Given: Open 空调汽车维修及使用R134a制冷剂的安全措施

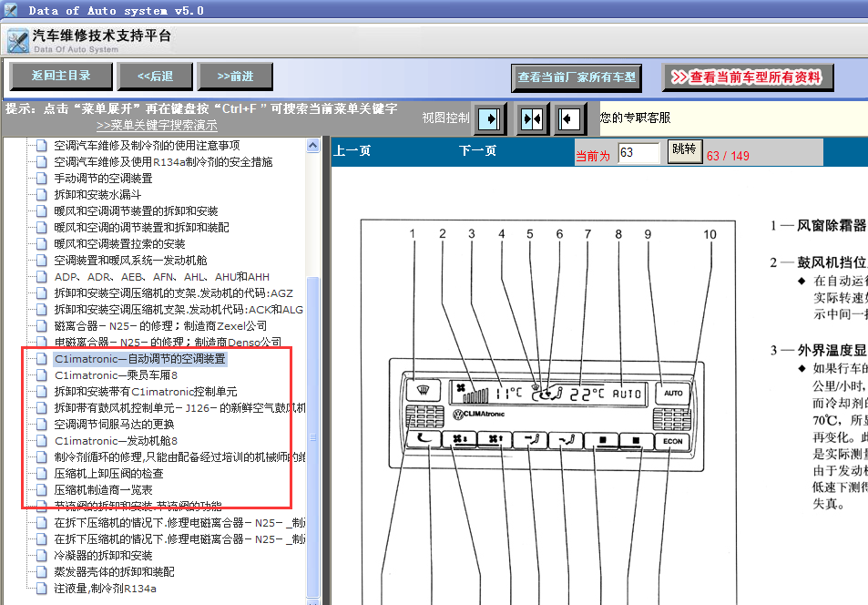Looking at the screenshot, I should click(x=163, y=162).
